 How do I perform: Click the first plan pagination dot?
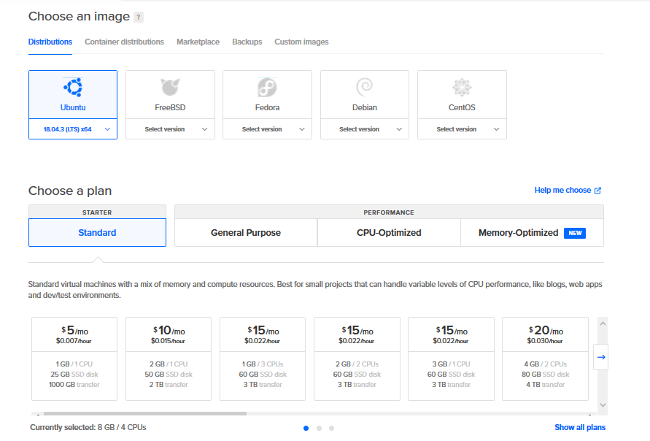pos(306,428)
